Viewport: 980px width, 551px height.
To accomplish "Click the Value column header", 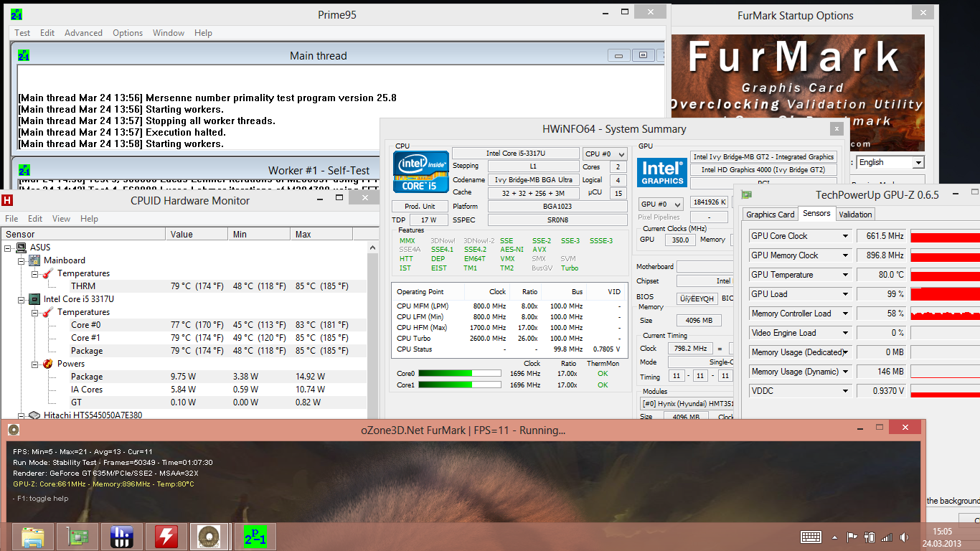I will coord(197,235).
